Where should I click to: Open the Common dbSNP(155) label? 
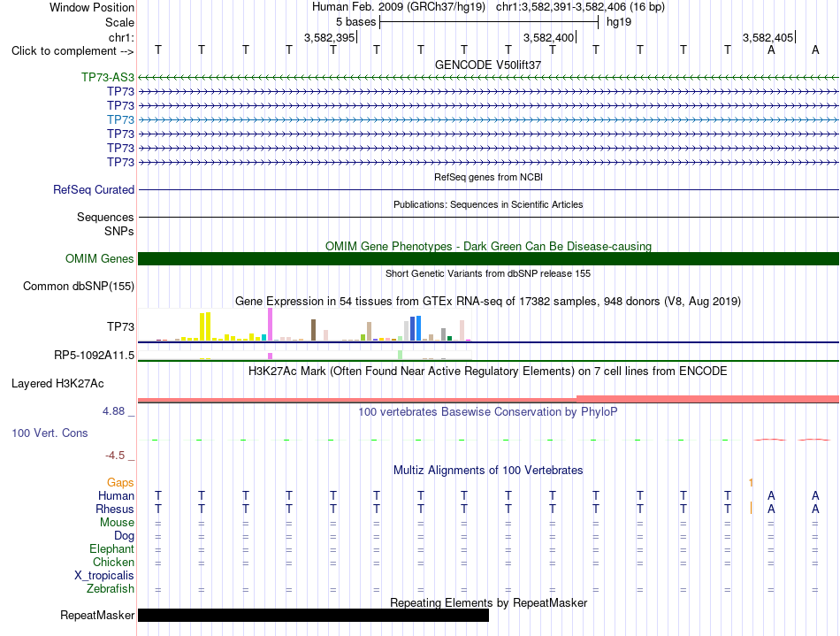(78, 286)
